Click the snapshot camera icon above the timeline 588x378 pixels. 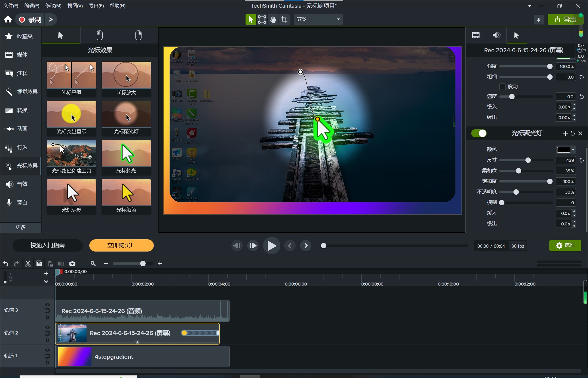(72, 263)
